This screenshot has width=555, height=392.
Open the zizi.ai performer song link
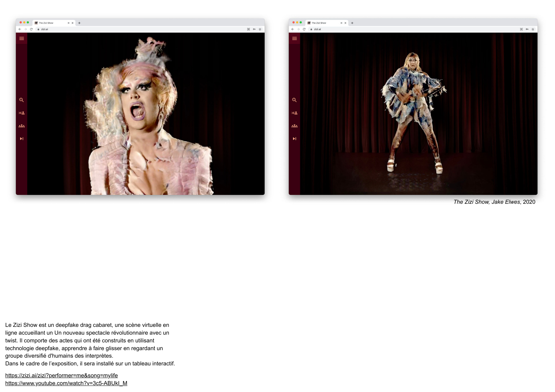(61, 375)
